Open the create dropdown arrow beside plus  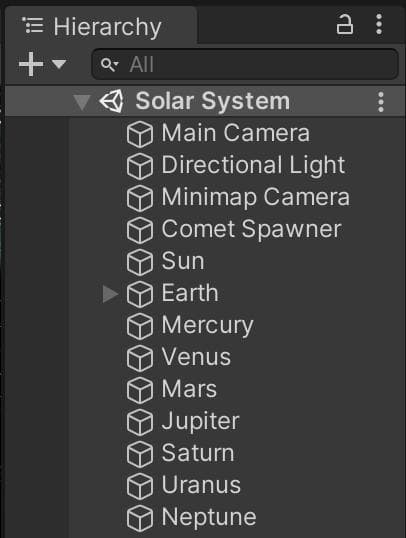[x=59, y=64]
